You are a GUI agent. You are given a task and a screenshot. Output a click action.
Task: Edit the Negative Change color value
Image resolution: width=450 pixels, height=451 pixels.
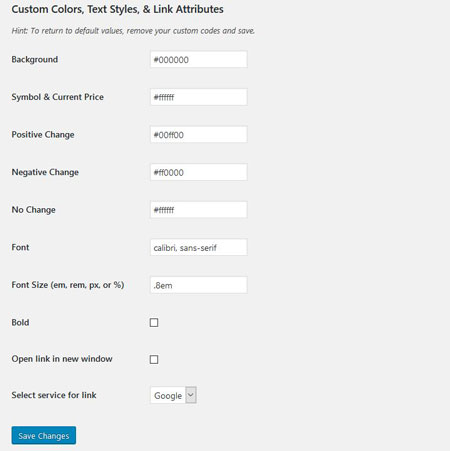(x=199, y=172)
